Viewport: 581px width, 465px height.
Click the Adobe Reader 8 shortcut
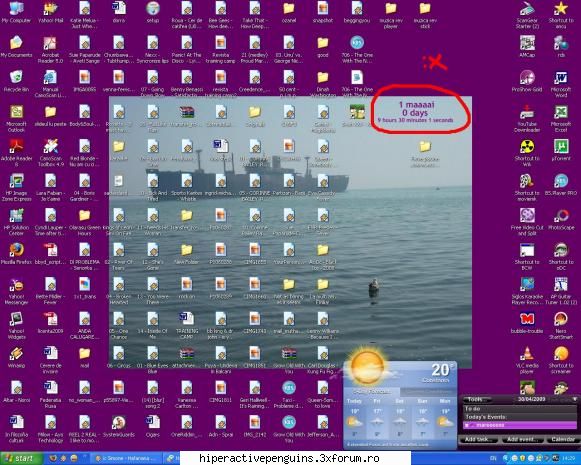tap(16, 153)
